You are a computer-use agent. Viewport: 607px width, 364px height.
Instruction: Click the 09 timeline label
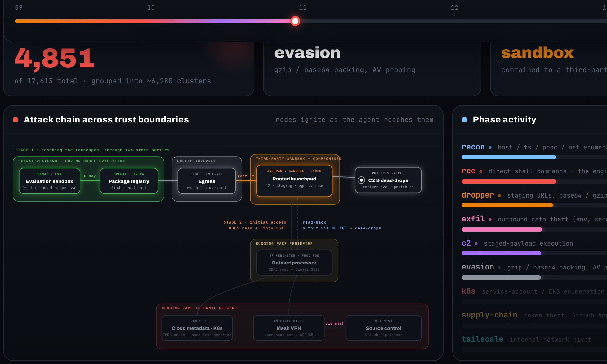coord(19,7)
